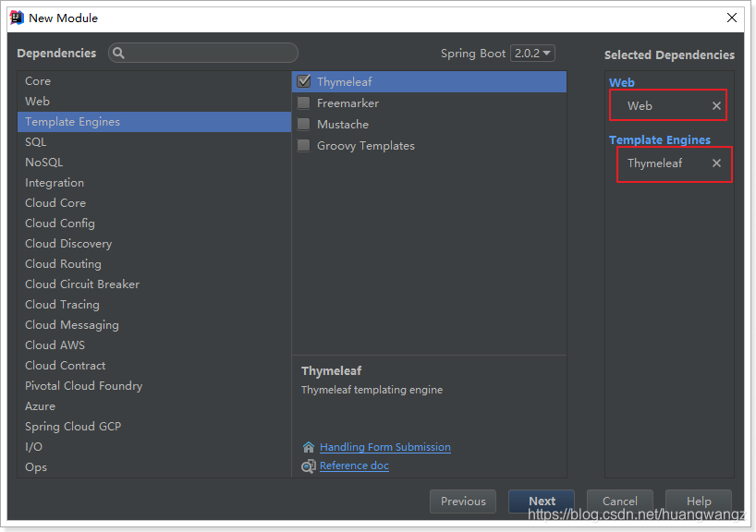Screen dimensions: 756x532
Task: Go to the Previous step
Action: (x=463, y=502)
